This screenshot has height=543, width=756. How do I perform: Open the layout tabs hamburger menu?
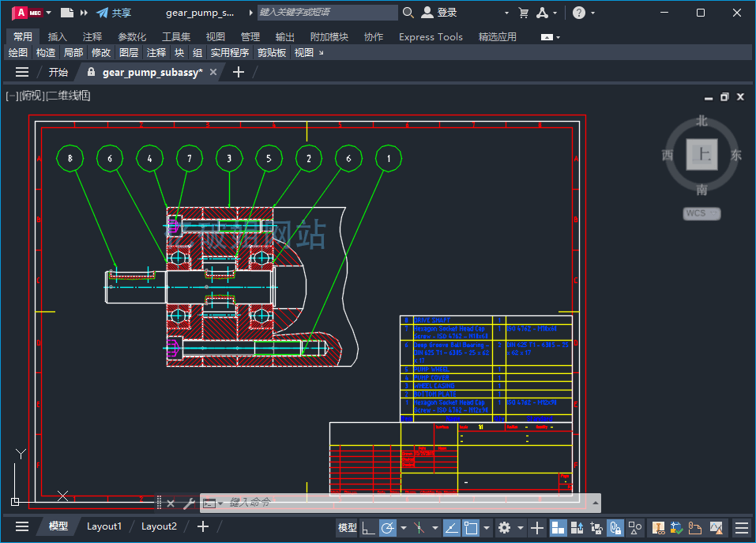(x=22, y=526)
